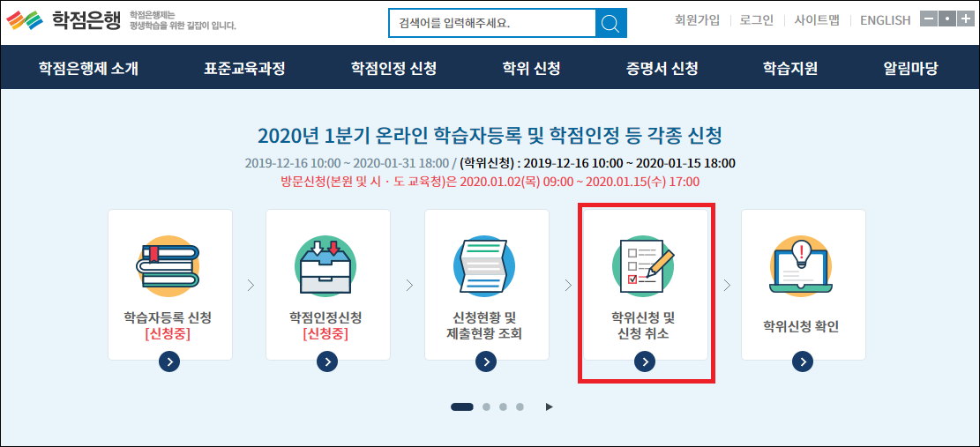This screenshot has width=980, height=447.
Task: Open the 증명서 신청 menu
Action: point(662,68)
